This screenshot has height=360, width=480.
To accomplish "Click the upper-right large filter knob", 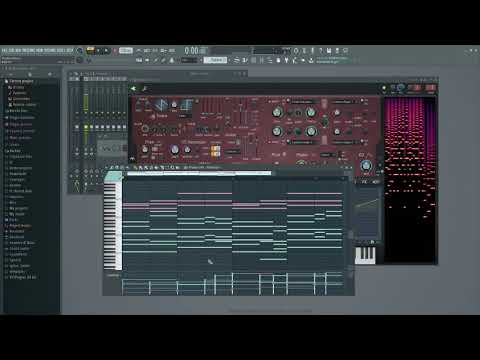I will (x=311, y=112).
